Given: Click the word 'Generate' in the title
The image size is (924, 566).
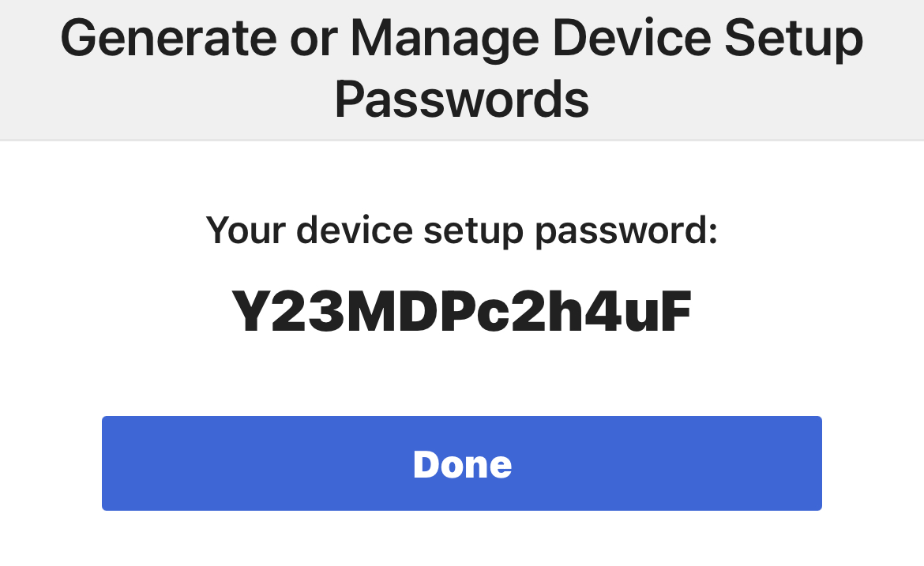Looking at the screenshot, I should [x=168, y=38].
